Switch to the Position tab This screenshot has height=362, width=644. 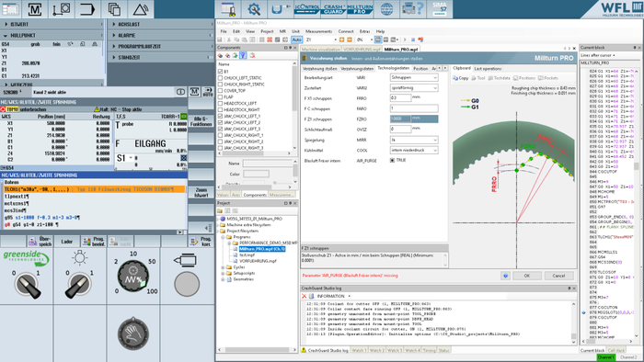click(420, 69)
